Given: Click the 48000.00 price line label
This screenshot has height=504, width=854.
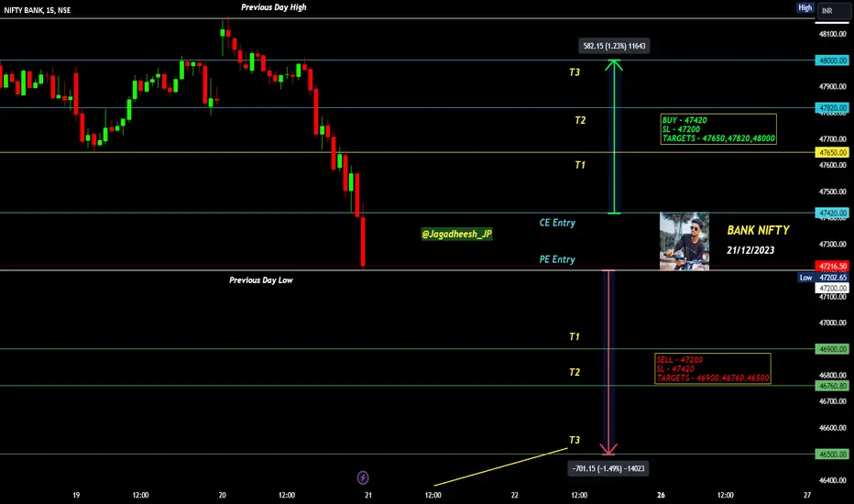Looking at the screenshot, I should [832, 60].
